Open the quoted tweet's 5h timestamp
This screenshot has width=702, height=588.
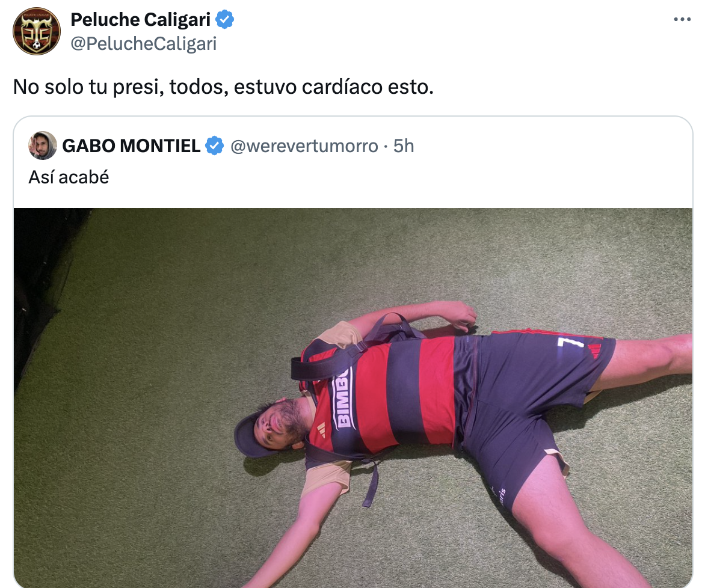click(x=404, y=146)
